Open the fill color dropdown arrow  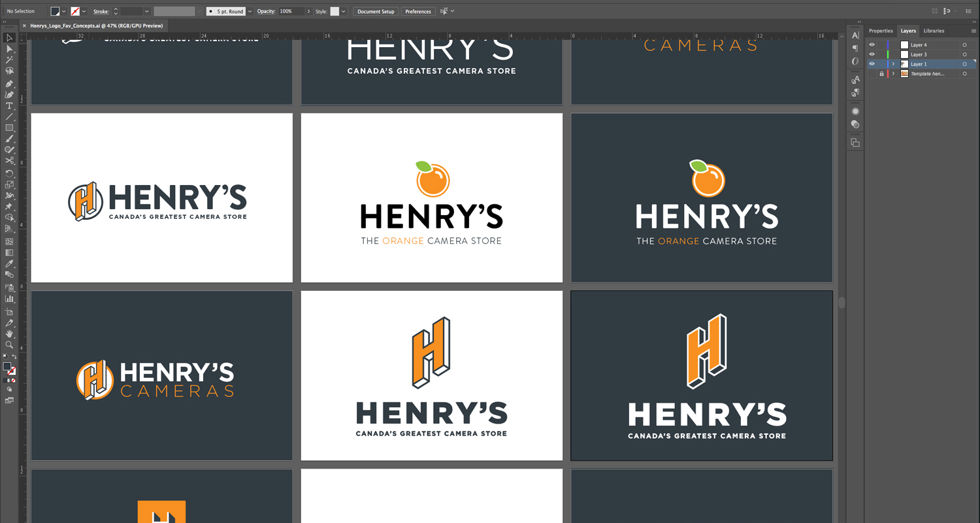(x=64, y=11)
